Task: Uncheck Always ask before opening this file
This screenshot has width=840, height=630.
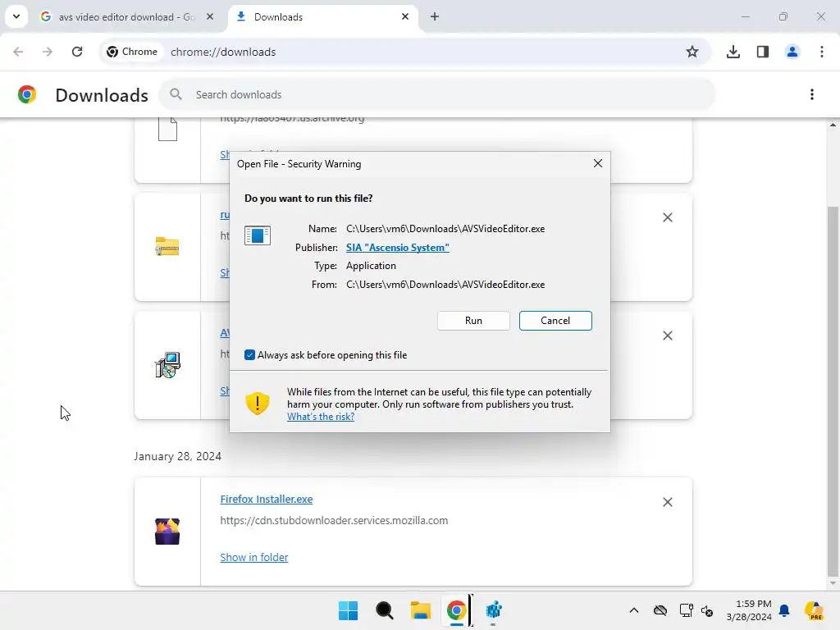Action: 249,354
